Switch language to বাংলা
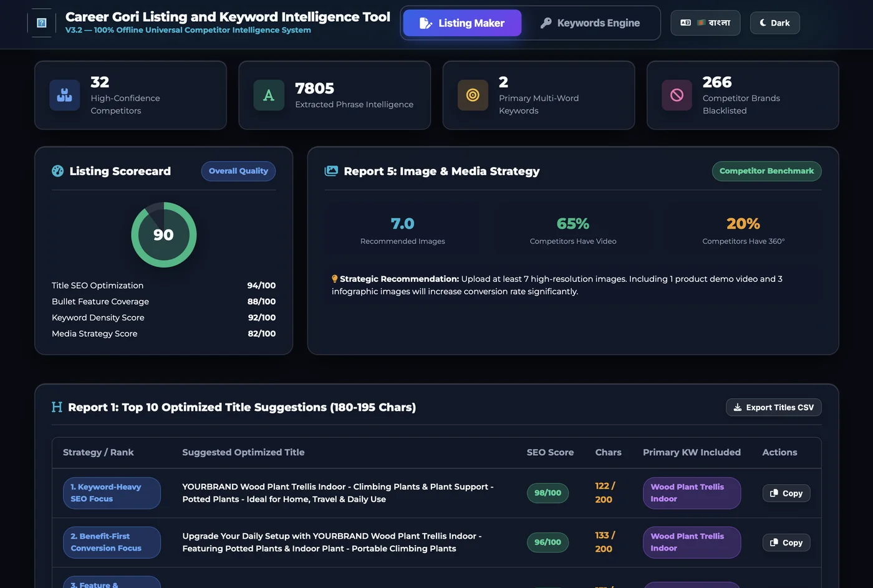The height and width of the screenshot is (588, 873). pyautogui.click(x=705, y=23)
